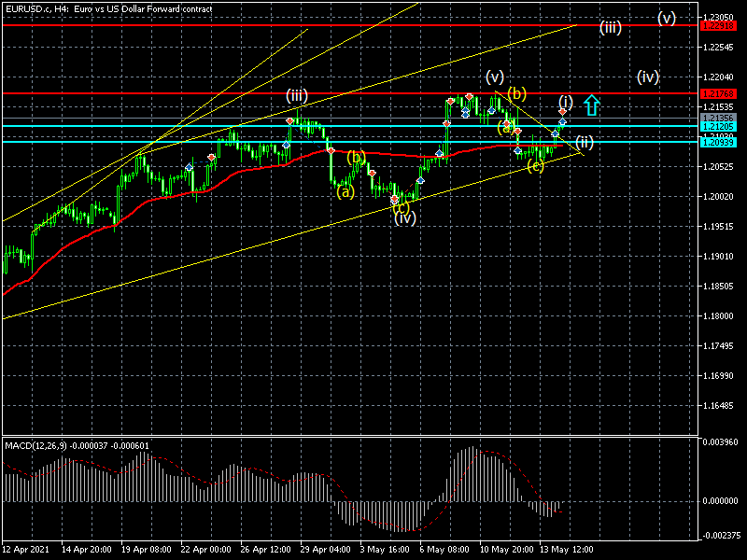Click the 0.003960 MACD scale value
Screen dimensions: 747x560
point(720,442)
